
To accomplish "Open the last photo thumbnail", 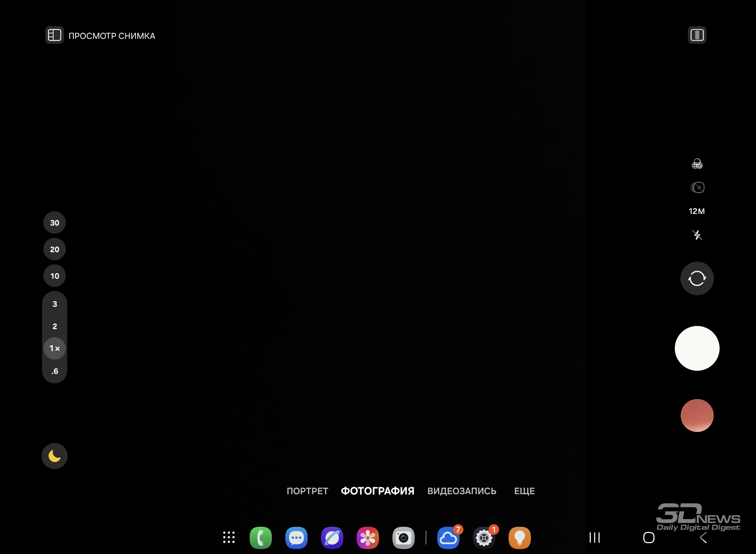I will [x=697, y=415].
